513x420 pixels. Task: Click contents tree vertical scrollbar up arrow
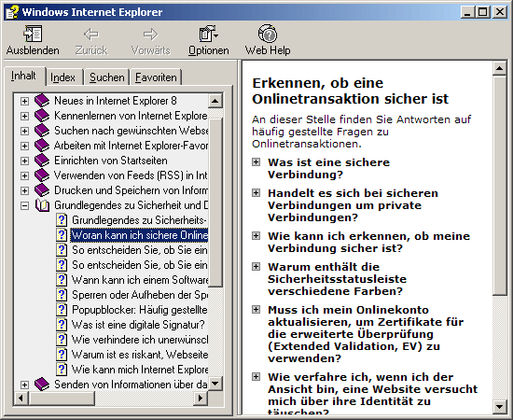pos(215,101)
